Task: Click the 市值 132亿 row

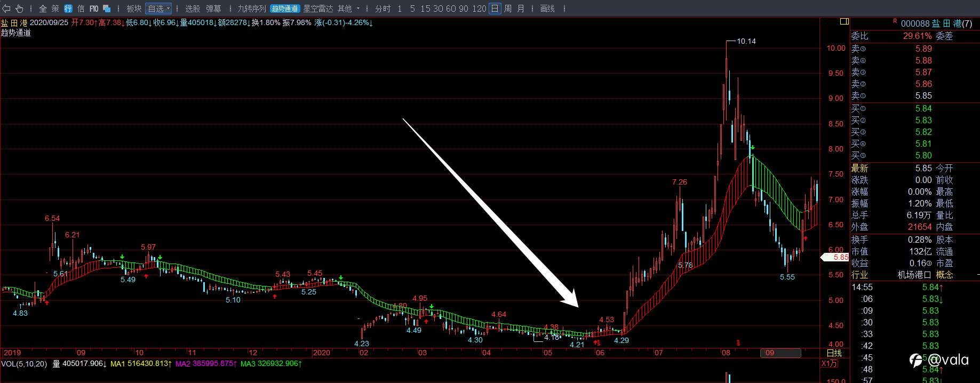Action: (891, 251)
